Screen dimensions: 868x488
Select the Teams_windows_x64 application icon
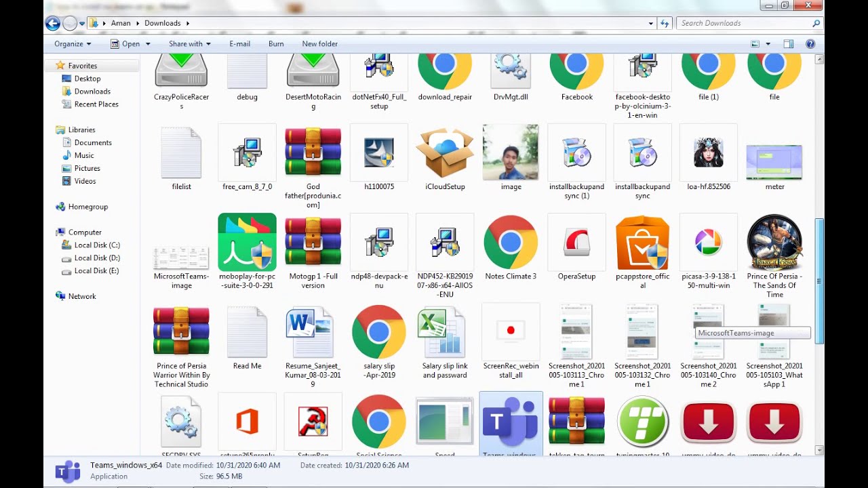click(511, 422)
